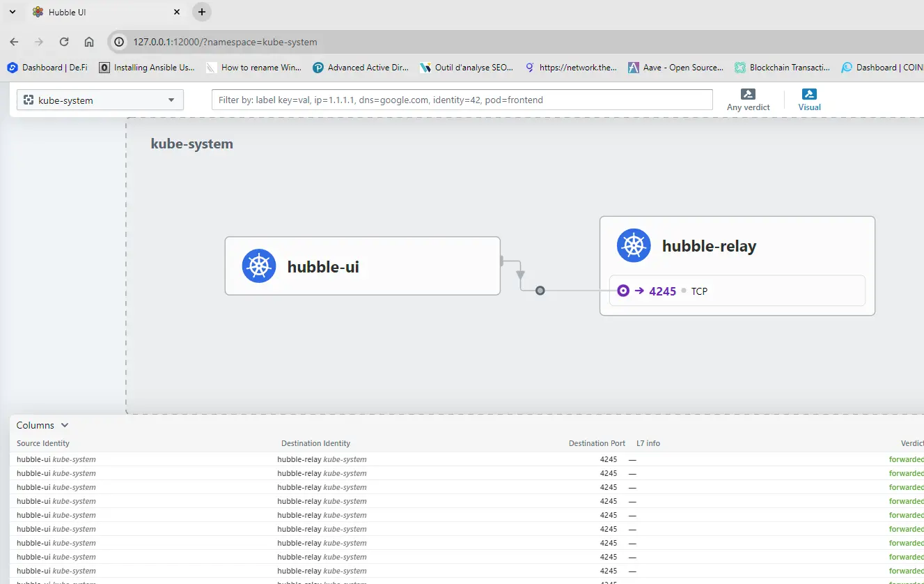
Task: Click the hubble-relay Kubernetes wheel icon
Action: point(634,245)
